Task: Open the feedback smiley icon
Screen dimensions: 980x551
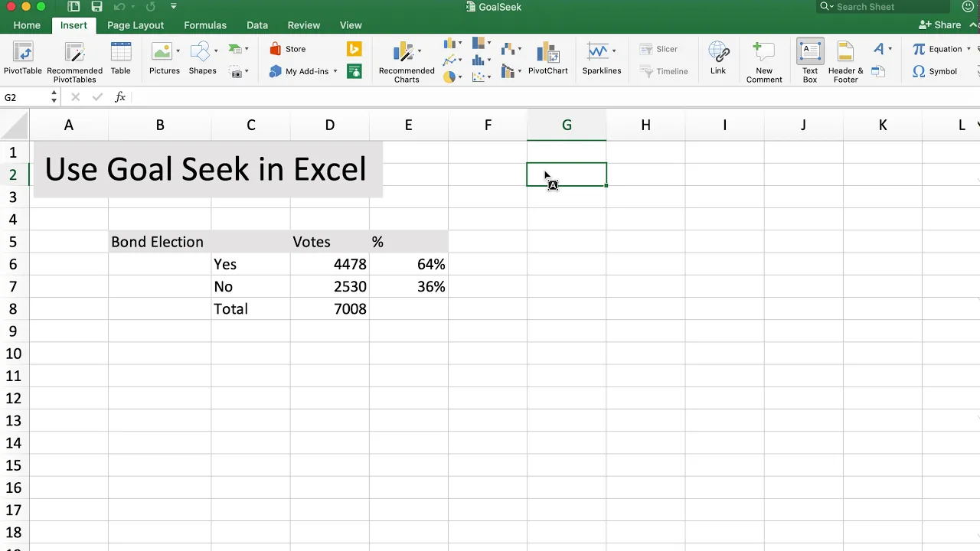Action: pos(968,7)
